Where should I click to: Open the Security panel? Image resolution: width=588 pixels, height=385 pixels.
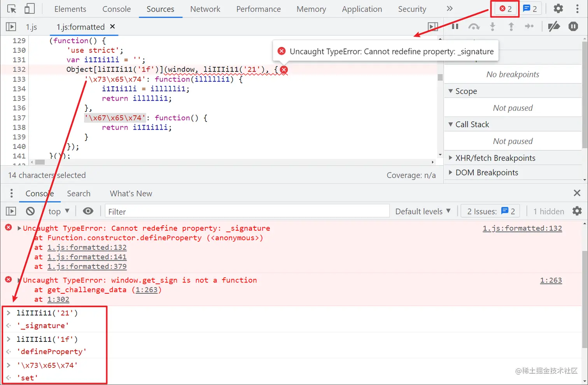point(412,9)
